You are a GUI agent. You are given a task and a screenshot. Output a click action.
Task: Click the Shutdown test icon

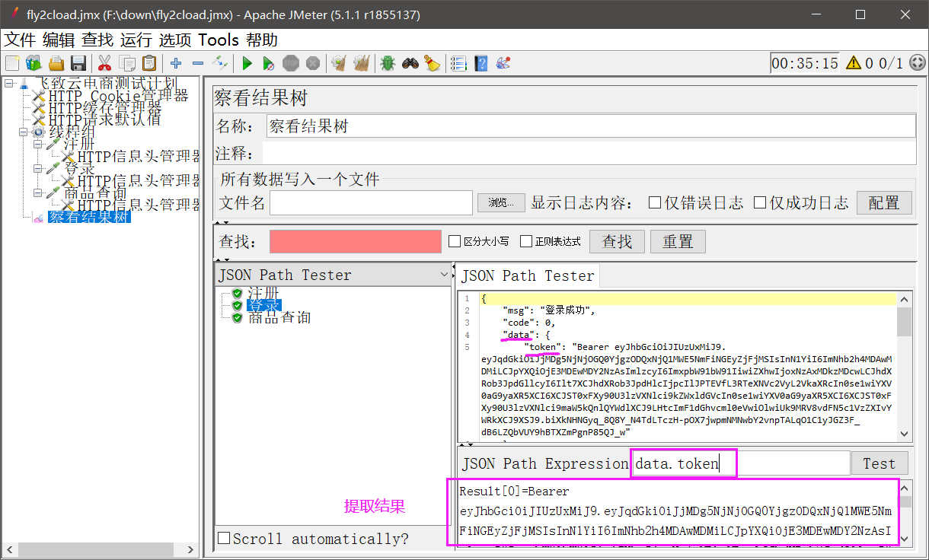pyautogui.click(x=313, y=63)
